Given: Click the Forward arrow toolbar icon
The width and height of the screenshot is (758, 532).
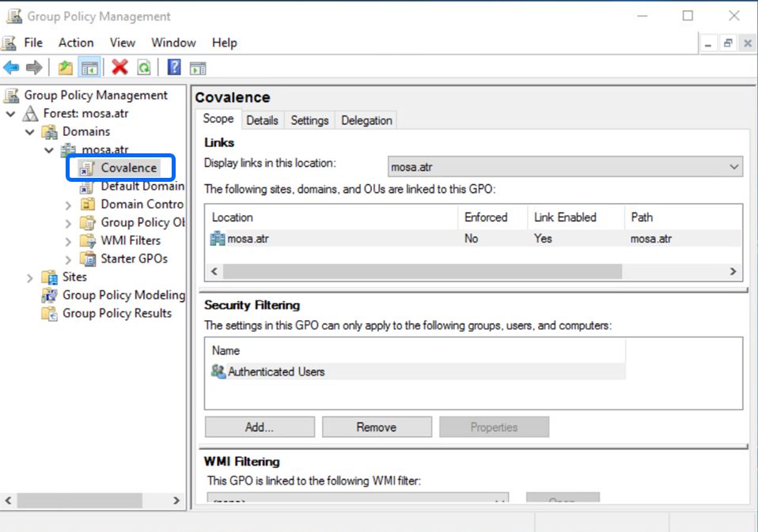Looking at the screenshot, I should 34,67.
